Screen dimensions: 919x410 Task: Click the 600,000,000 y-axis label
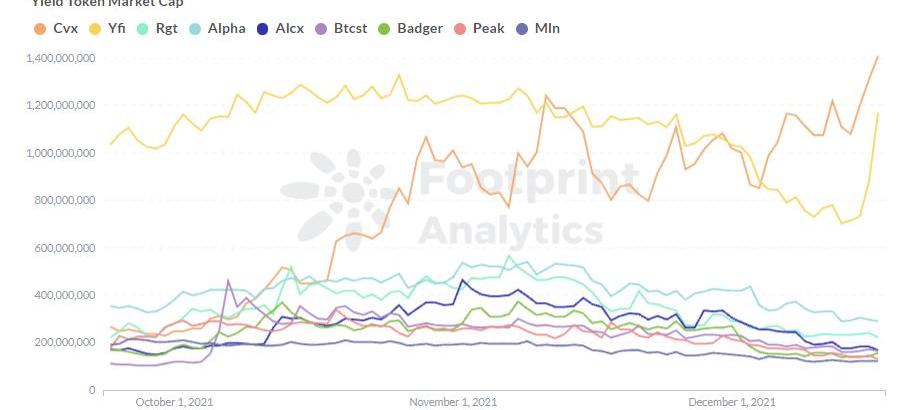(65, 248)
